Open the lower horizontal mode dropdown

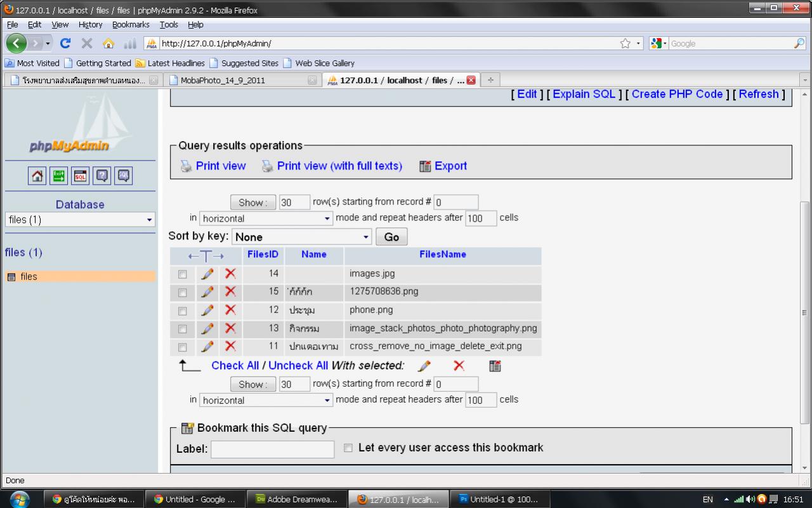(266, 400)
